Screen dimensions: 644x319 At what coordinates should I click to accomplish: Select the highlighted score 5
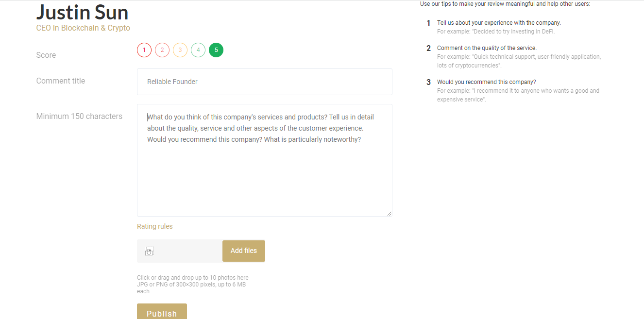216,50
